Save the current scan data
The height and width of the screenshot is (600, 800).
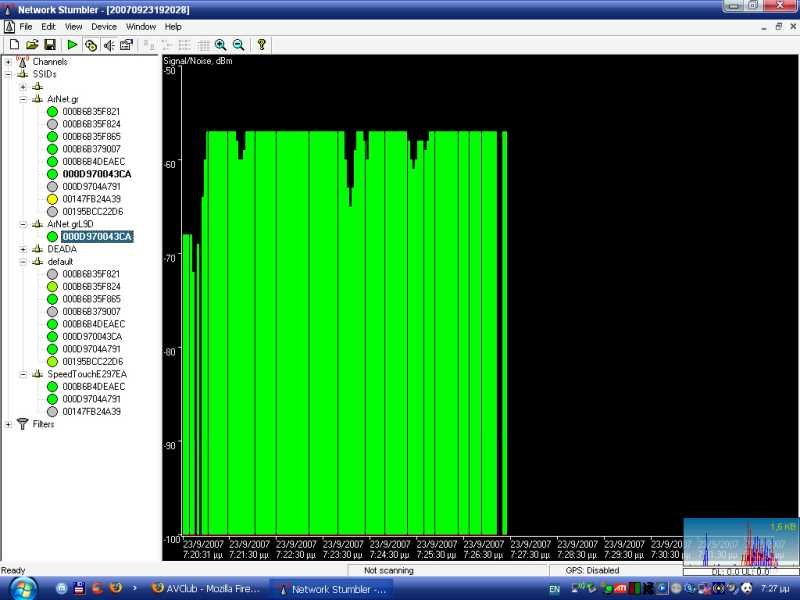click(48, 44)
